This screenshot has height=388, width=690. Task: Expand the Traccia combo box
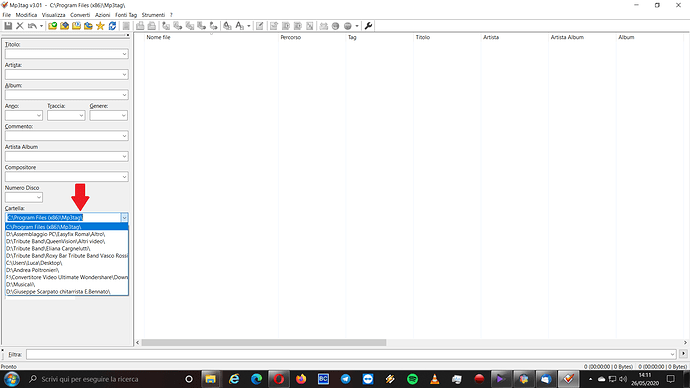81,116
